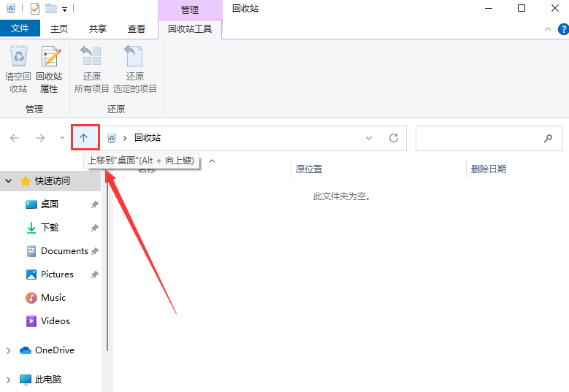Click the pin icon next to Documents
Viewport: 569px width, 392px height.
pos(94,251)
